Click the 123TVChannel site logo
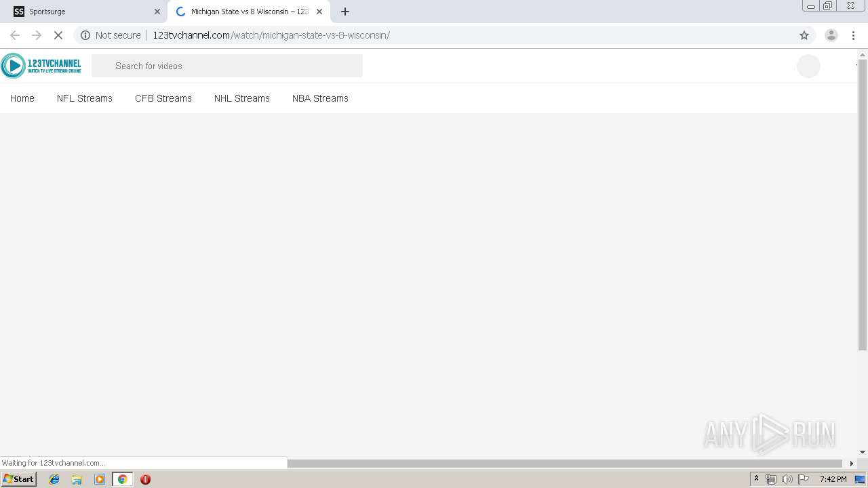This screenshot has width=868, height=488. point(41,66)
